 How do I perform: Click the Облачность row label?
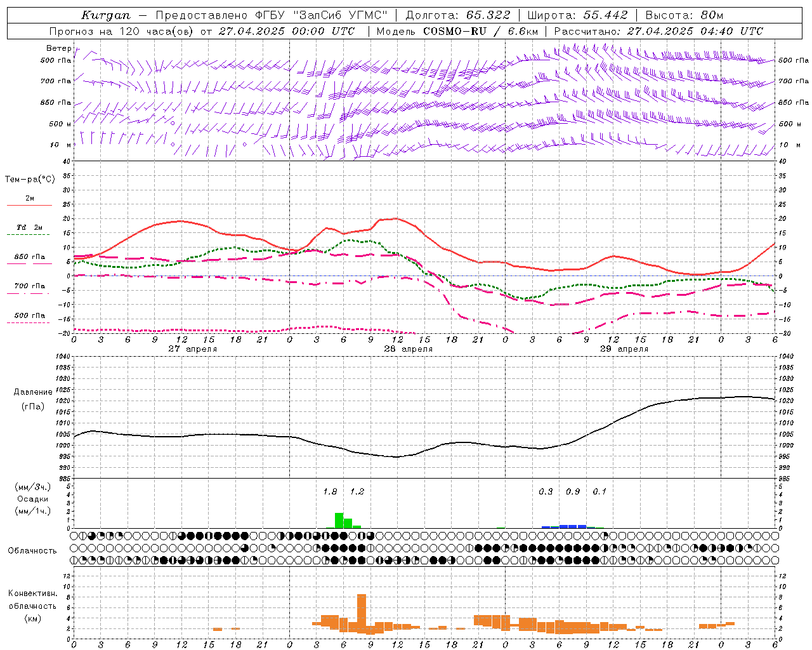pyautogui.click(x=32, y=551)
